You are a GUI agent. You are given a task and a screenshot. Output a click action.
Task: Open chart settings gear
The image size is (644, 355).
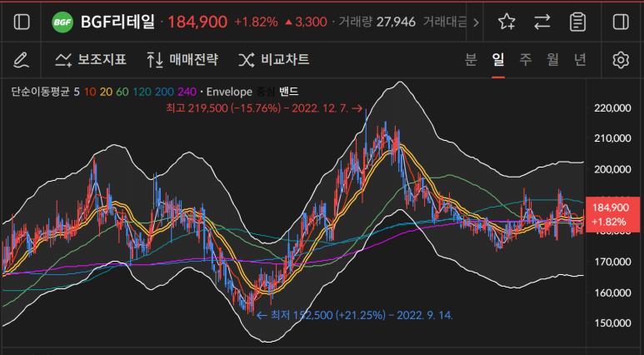[621, 60]
